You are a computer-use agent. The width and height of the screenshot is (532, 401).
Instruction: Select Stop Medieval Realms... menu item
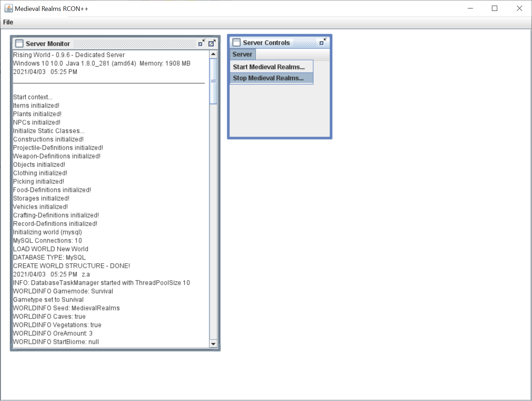[x=269, y=78]
